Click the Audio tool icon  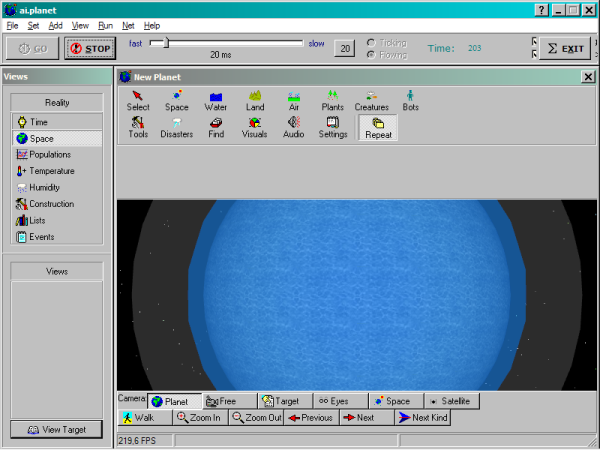point(293,127)
